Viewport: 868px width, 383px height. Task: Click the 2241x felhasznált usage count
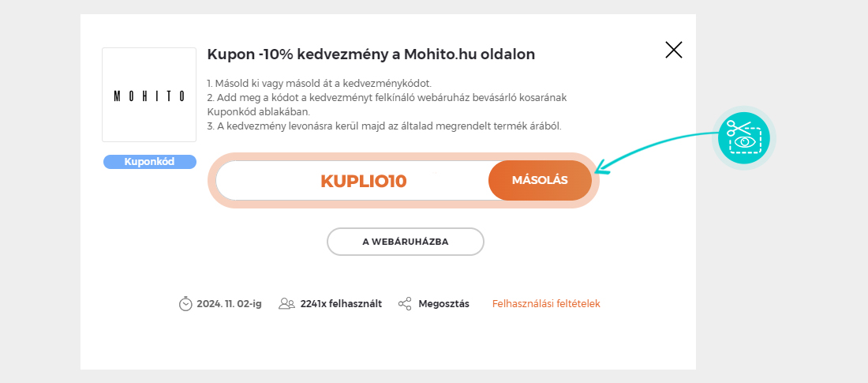(x=341, y=304)
